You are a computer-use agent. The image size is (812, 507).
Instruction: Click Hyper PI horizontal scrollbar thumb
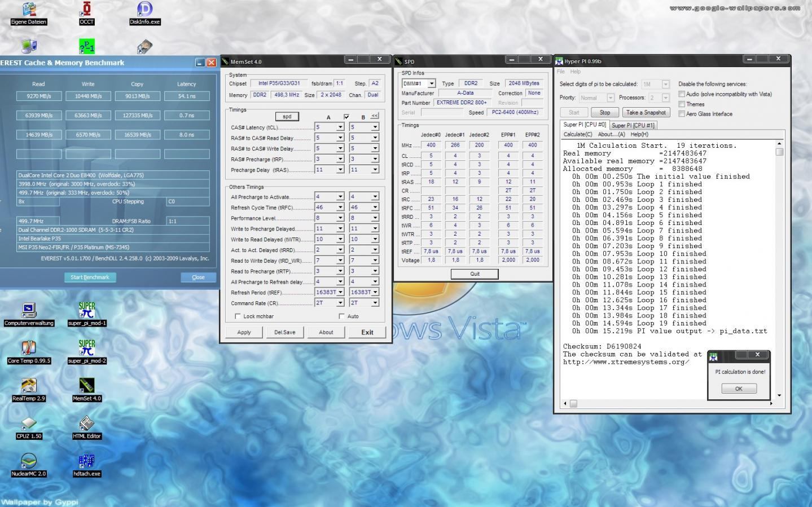click(573, 403)
